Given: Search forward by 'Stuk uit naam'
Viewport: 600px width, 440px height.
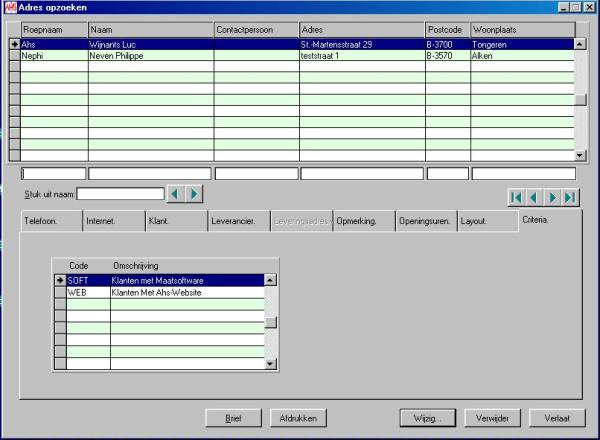Looking at the screenshot, I should [194, 194].
